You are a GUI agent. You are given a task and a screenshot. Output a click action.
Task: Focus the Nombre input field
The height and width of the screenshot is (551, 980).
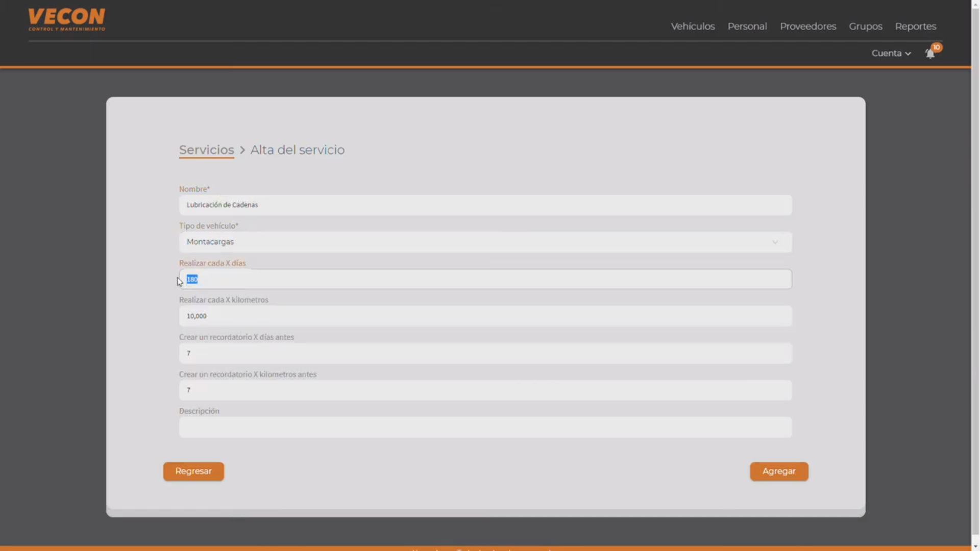coord(485,205)
